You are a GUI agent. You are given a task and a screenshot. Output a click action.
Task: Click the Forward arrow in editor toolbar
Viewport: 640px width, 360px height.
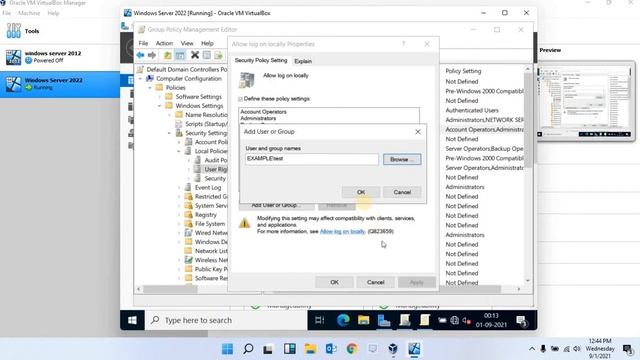pos(152,55)
